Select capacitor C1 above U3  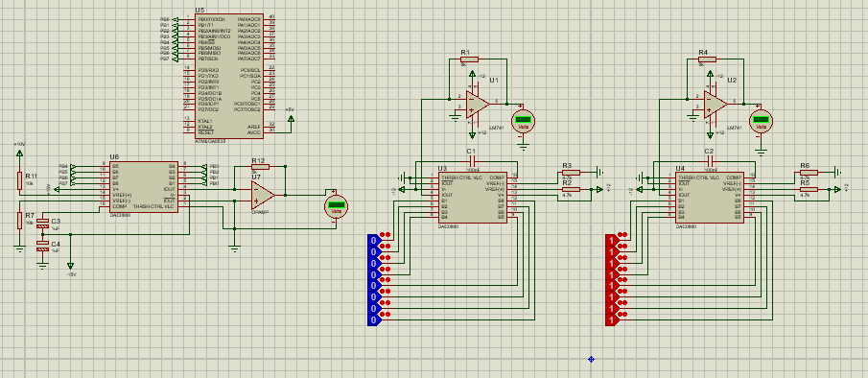472,160
